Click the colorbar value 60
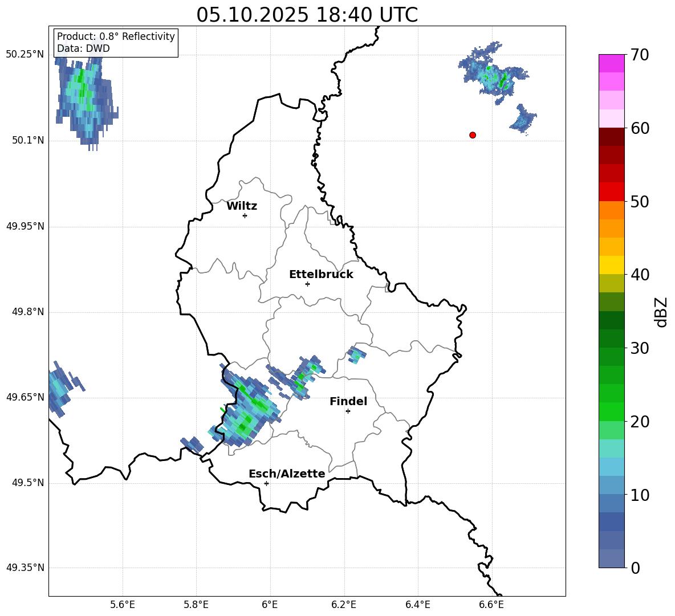The width and height of the screenshot is (675, 616). pos(640,128)
